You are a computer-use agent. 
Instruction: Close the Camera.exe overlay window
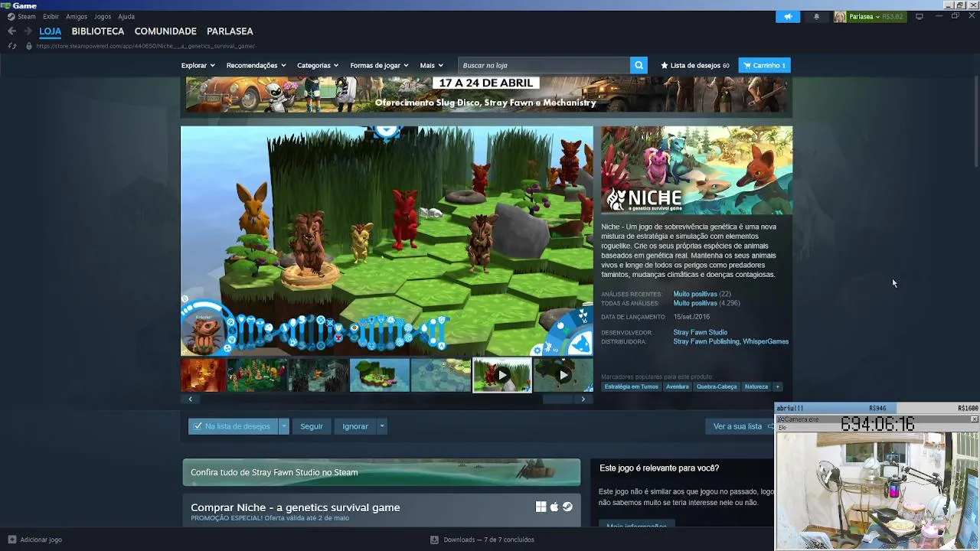(x=974, y=419)
